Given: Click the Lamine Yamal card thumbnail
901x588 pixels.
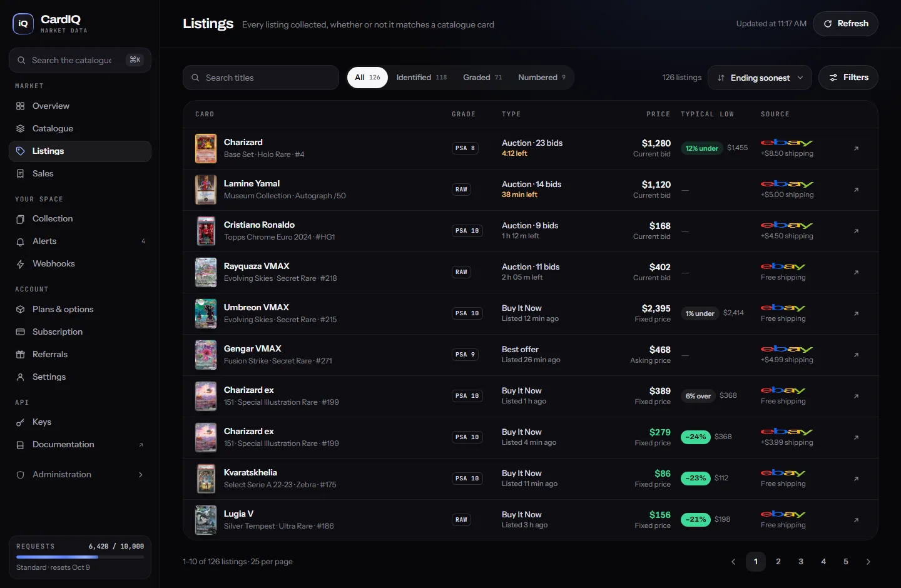Looking at the screenshot, I should pyautogui.click(x=206, y=190).
